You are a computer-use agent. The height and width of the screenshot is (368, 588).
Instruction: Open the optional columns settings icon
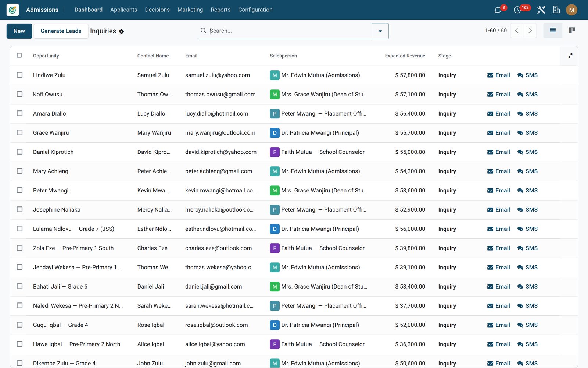[x=570, y=56]
